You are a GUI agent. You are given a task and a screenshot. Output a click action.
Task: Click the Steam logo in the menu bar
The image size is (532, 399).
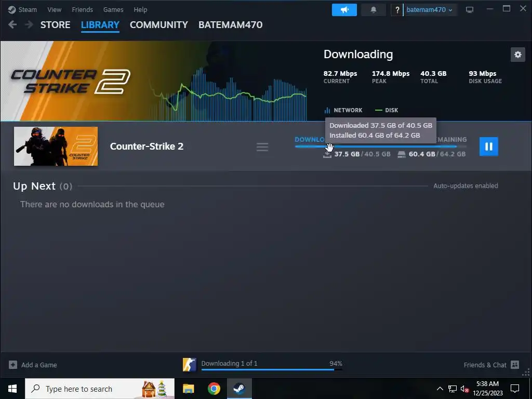point(12,9)
